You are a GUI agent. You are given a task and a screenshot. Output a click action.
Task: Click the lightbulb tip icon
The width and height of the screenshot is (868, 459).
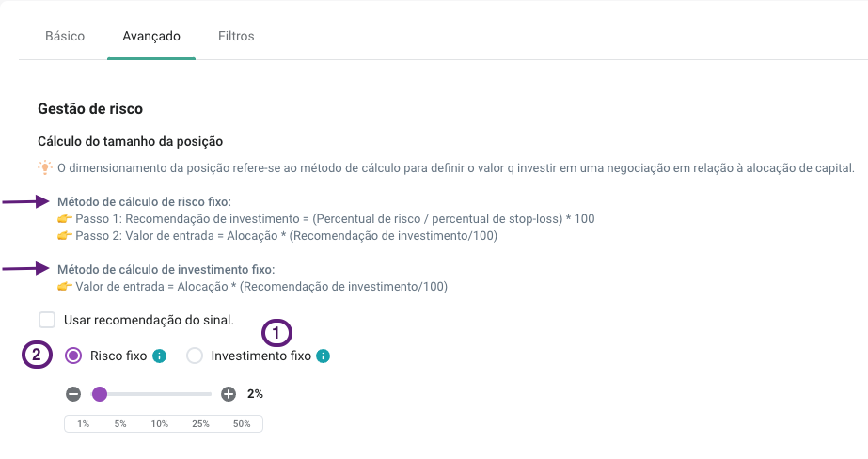[45, 167]
